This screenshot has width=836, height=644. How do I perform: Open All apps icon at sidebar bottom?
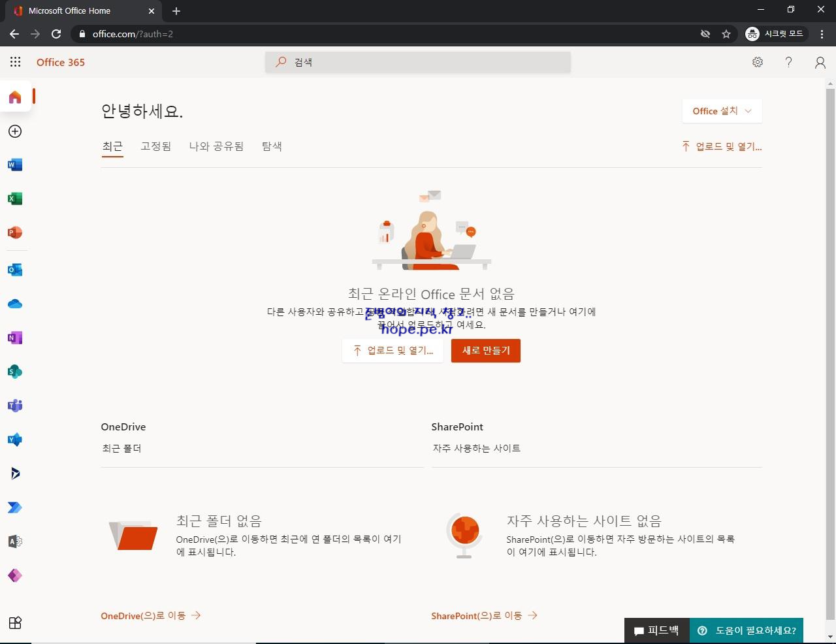(x=15, y=623)
